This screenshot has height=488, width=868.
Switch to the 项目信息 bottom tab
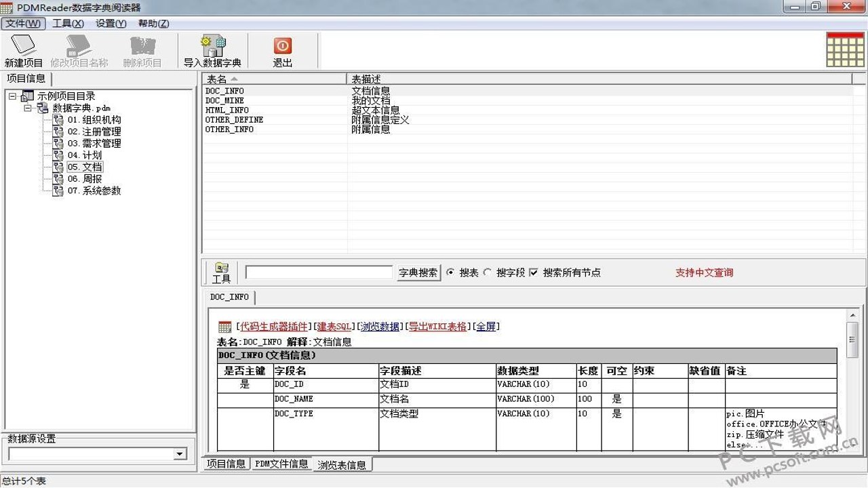pyautogui.click(x=226, y=464)
